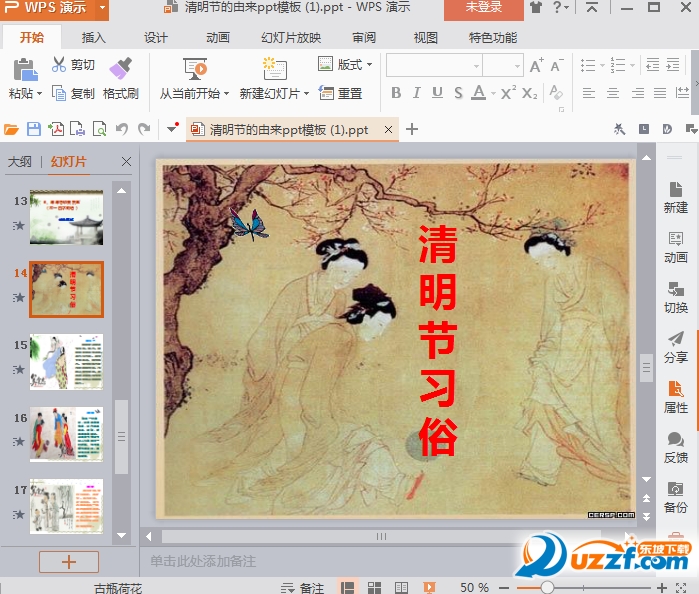The image size is (699, 594).
Task: Click the Copy icon
Action: point(59,93)
